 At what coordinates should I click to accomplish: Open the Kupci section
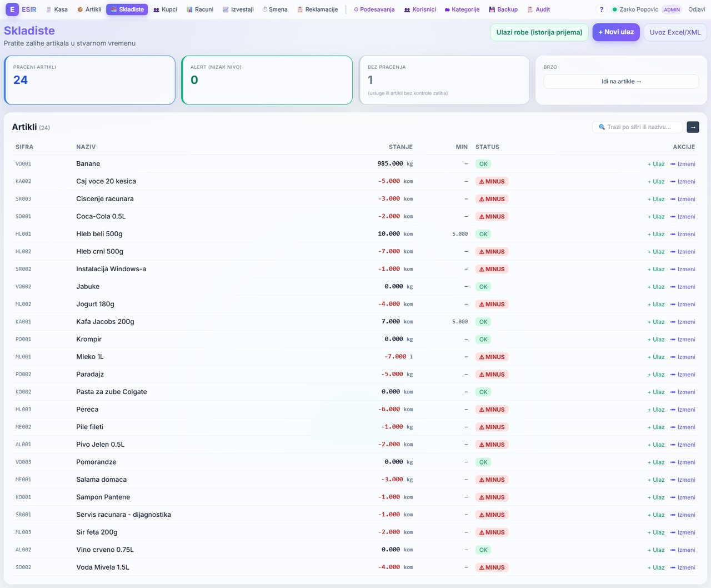(x=166, y=9)
